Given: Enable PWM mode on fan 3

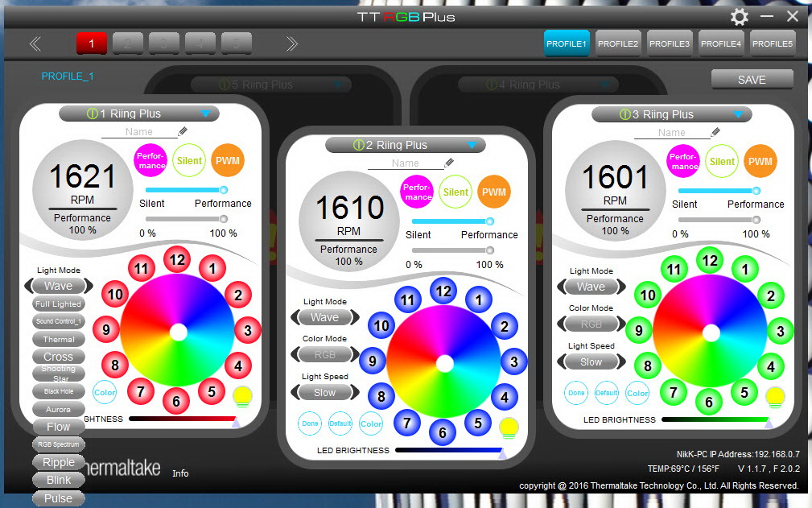Looking at the screenshot, I should pyautogui.click(x=760, y=161).
